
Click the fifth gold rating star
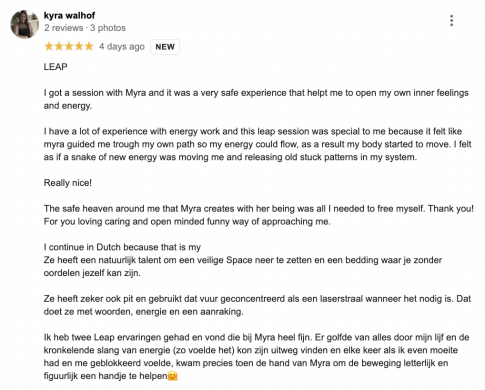(89, 46)
